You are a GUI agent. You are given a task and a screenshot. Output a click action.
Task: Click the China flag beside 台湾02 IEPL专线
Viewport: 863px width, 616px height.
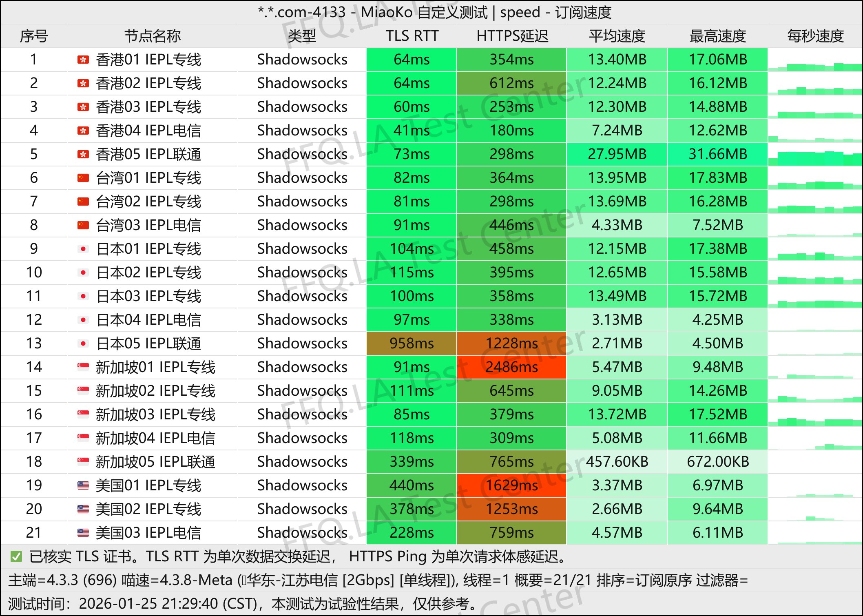coord(83,202)
